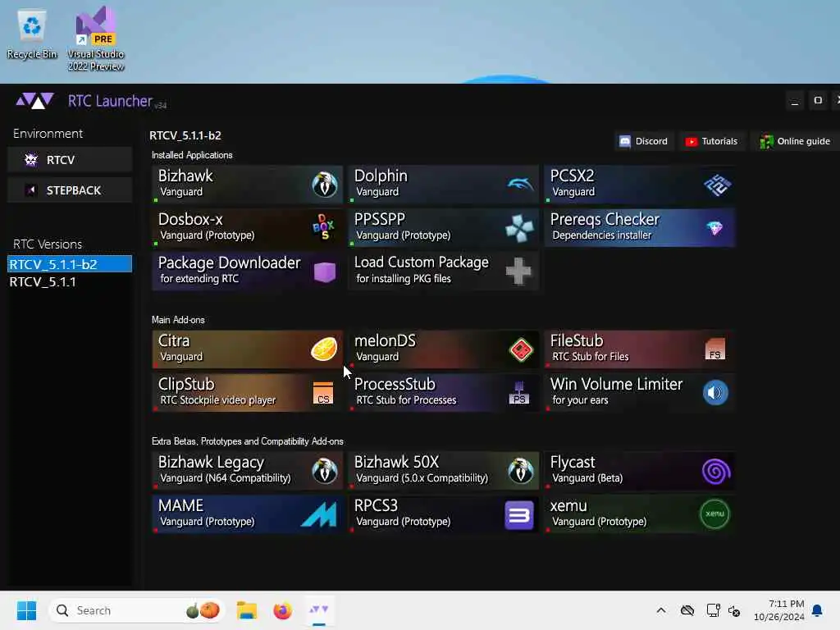Open the Tutorials YouTube button

(x=711, y=141)
